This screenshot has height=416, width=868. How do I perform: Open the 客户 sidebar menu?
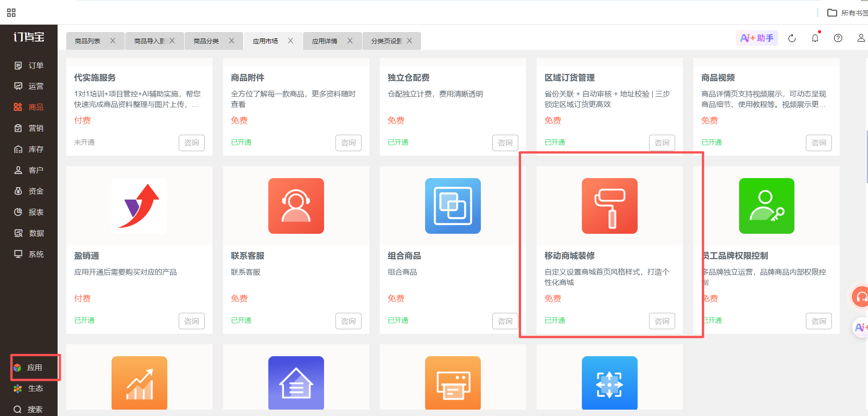29,170
